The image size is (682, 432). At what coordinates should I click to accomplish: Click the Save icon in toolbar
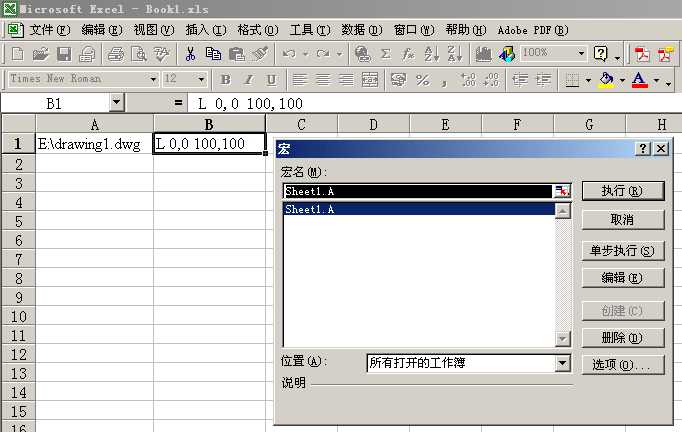64,54
